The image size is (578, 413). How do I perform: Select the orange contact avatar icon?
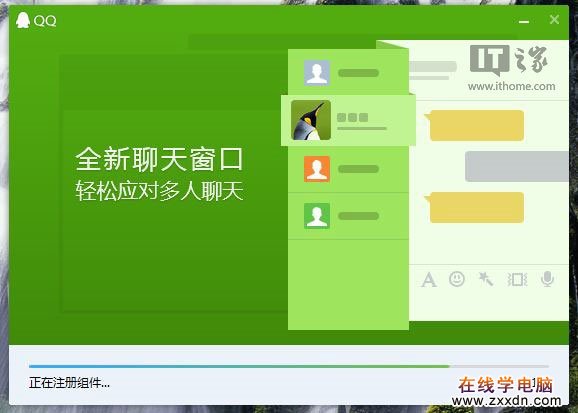[x=317, y=169]
